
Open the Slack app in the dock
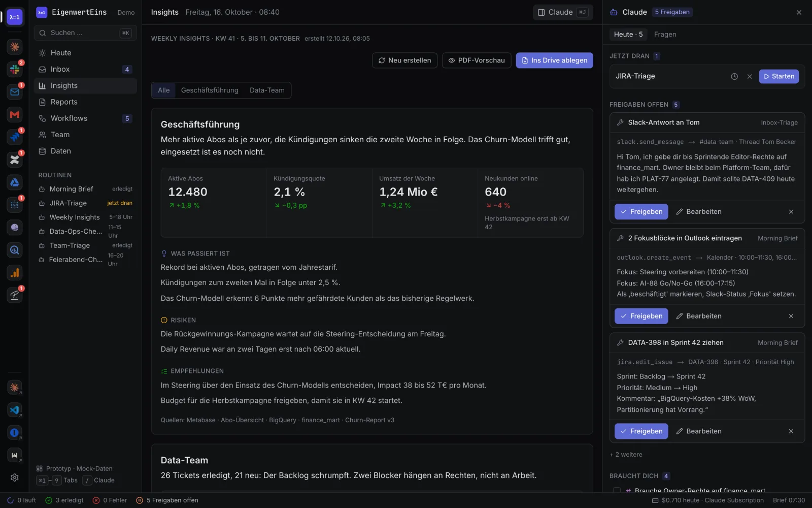[14, 69]
